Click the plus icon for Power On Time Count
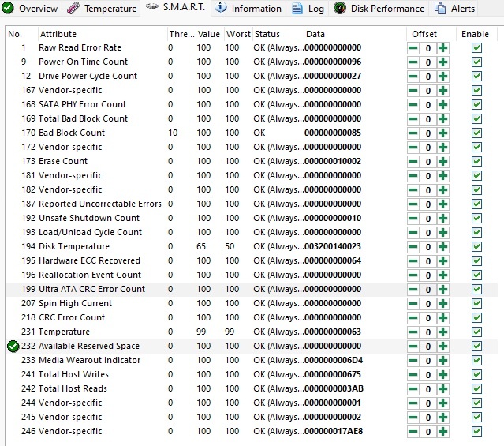The image size is (504, 446). (442, 62)
